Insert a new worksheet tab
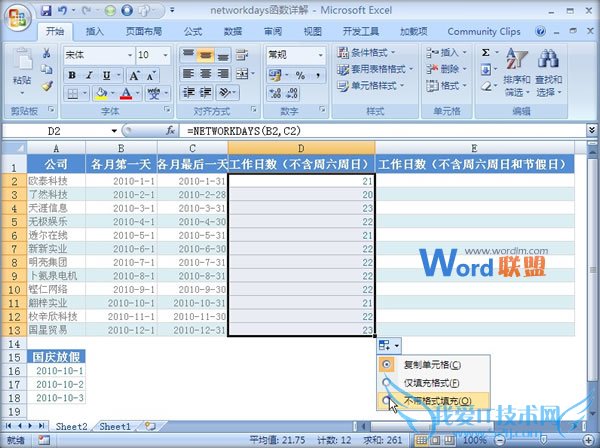The height and width of the screenshot is (448, 600). [151, 426]
